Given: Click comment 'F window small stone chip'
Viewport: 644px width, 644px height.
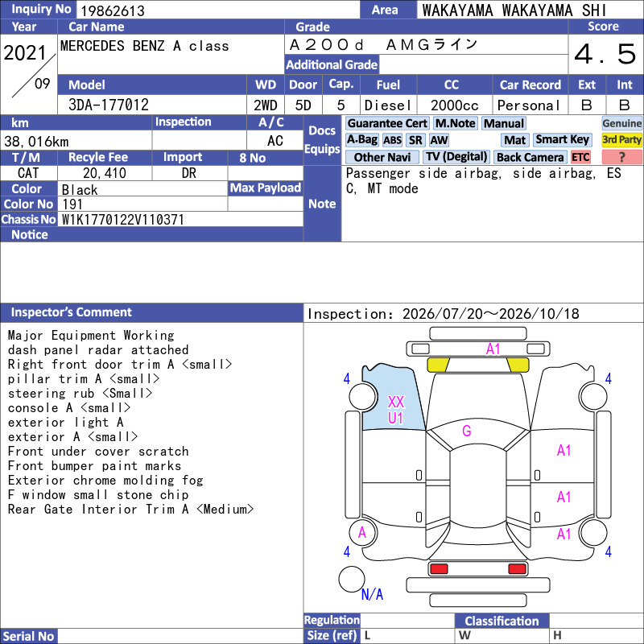Looking at the screenshot, I should 98,495.
